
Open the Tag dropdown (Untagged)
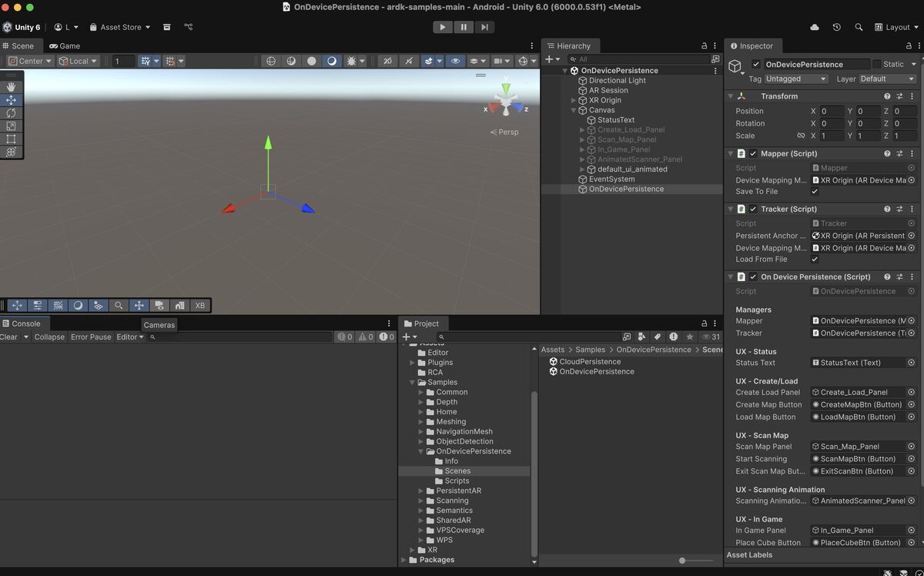tap(796, 79)
